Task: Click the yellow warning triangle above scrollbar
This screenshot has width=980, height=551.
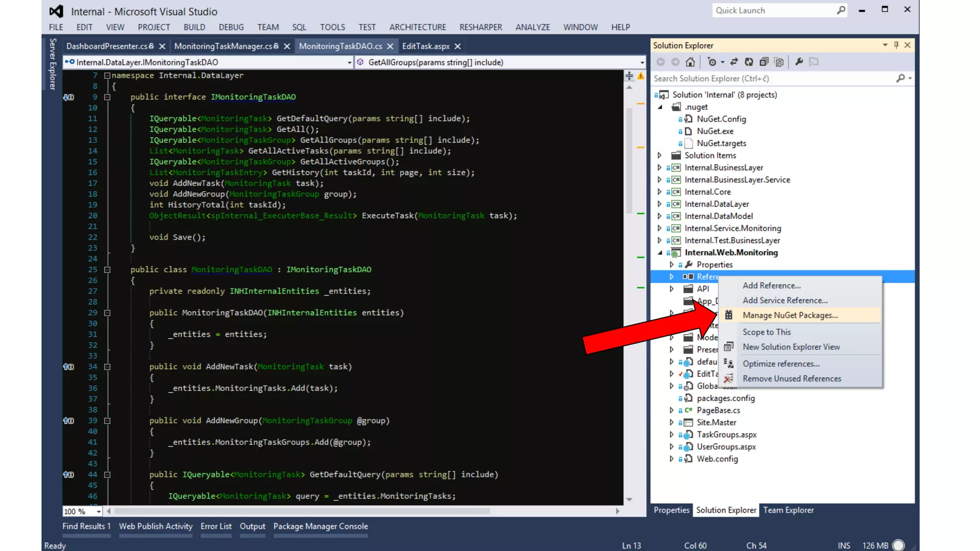Action: pyautogui.click(x=641, y=76)
